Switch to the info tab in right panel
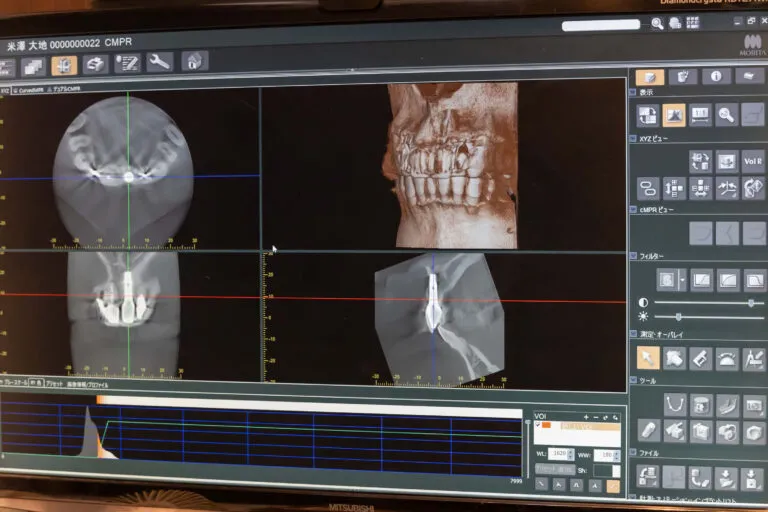 (716, 76)
